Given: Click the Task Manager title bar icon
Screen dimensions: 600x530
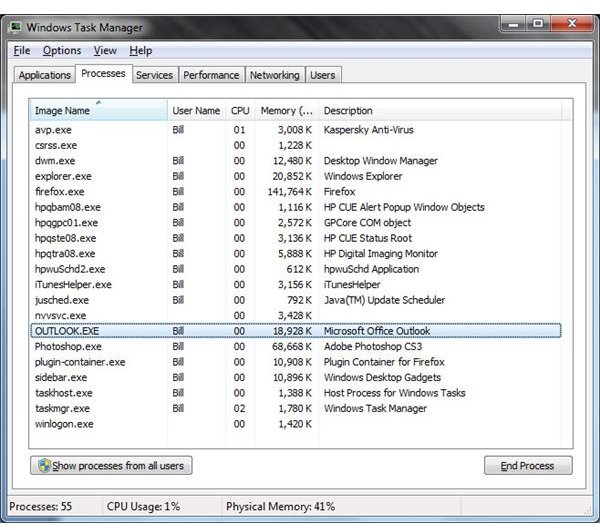Looking at the screenshot, I should [x=16, y=27].
